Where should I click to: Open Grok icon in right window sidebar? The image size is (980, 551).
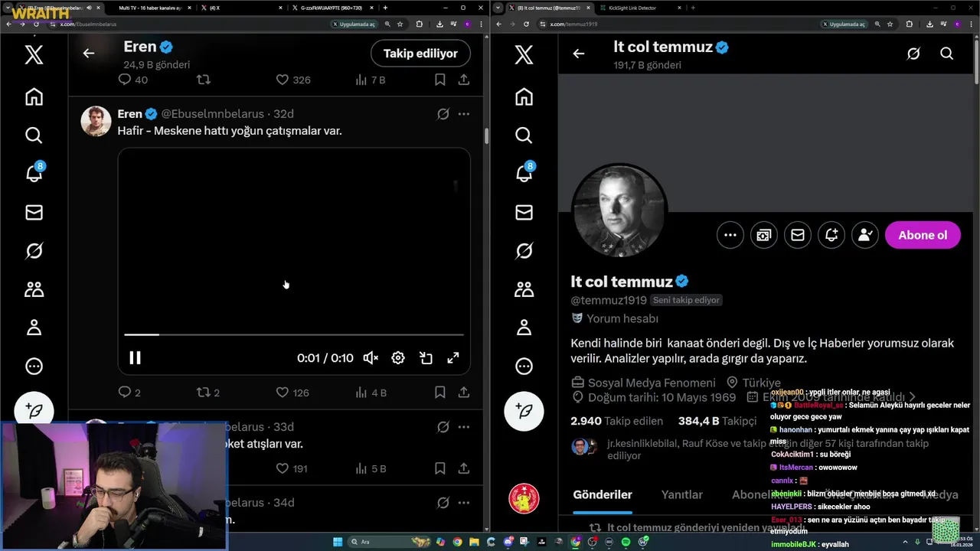pos(524,251)
